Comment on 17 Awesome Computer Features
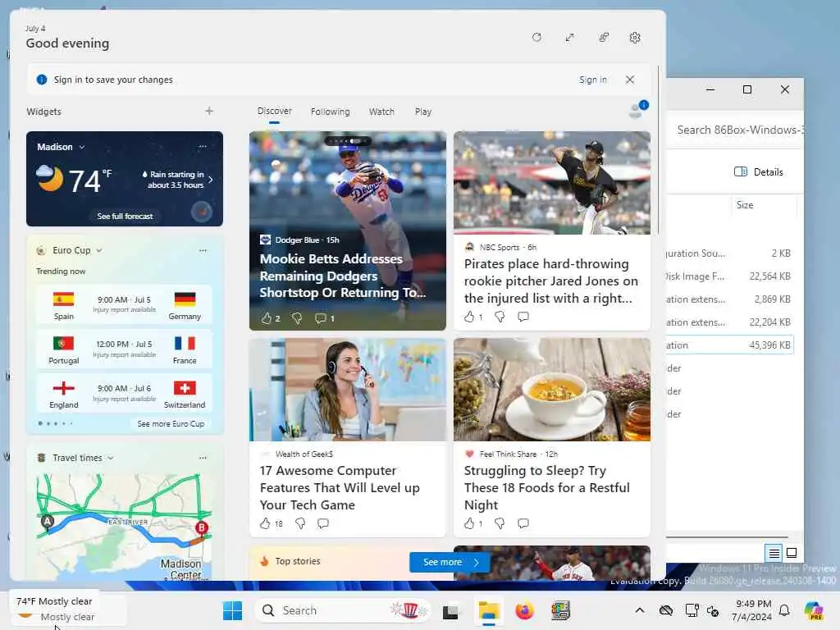The width and height of the screenshot is (840, 630). tap(323, 523)
